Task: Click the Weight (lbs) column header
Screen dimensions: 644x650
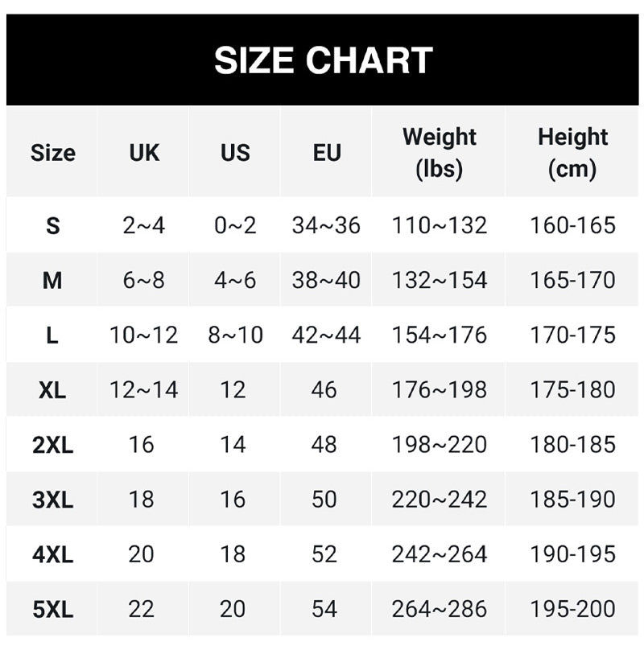Action: coord(440,153)
